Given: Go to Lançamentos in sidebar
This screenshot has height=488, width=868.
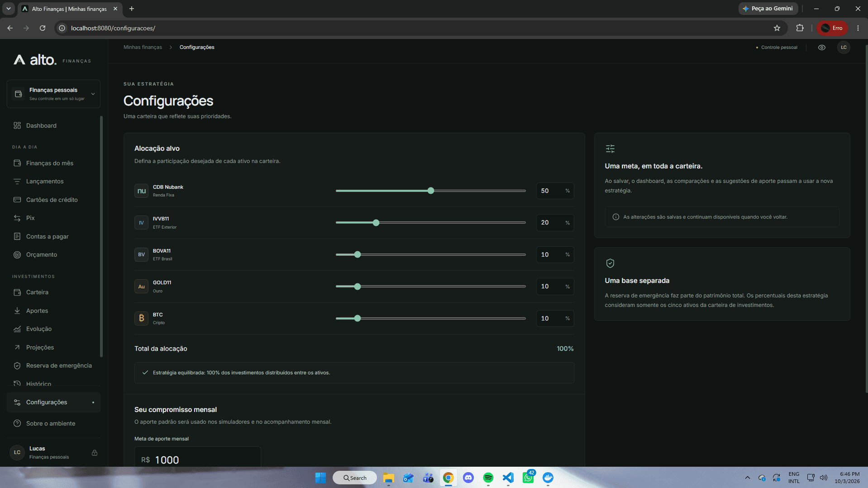Looking at the screenshot, I should pos(53,181).
